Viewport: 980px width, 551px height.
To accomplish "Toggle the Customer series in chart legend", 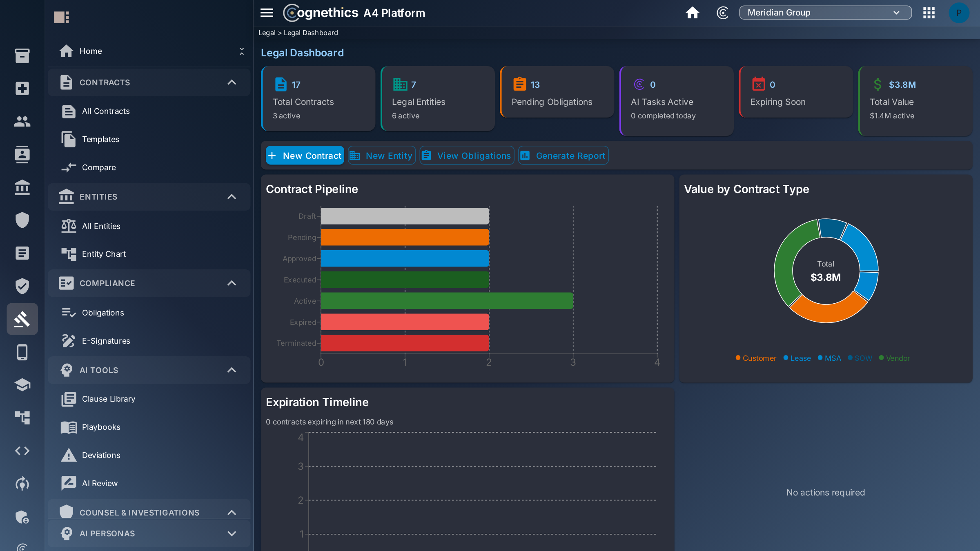I will click(x=756, y=358).
